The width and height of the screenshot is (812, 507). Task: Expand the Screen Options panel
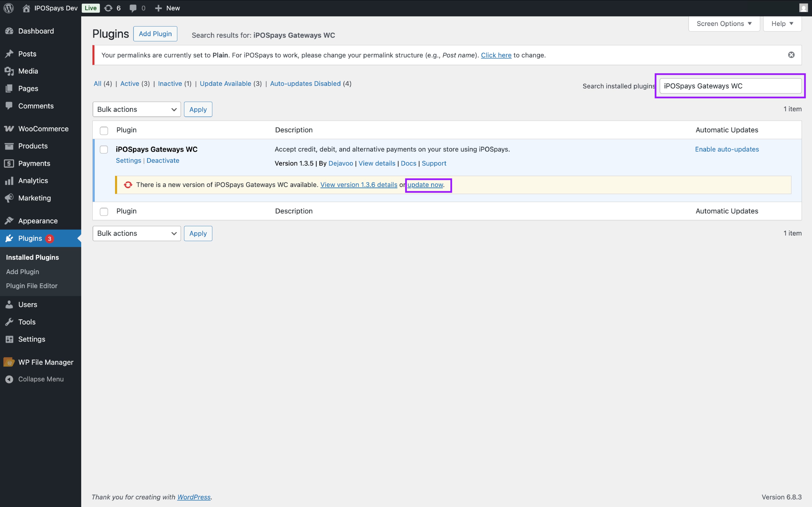724,24
